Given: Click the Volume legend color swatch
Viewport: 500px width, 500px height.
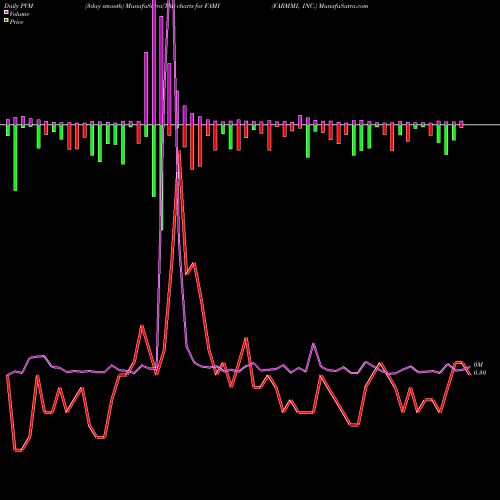Looking at the screenshot, I should click(x=6, y=12).
